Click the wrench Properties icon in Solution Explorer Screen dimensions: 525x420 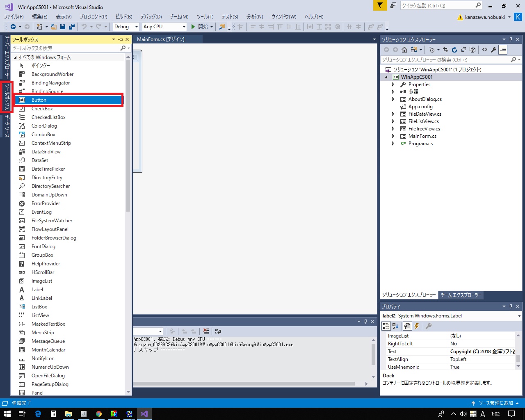click(x=494, y=50)
